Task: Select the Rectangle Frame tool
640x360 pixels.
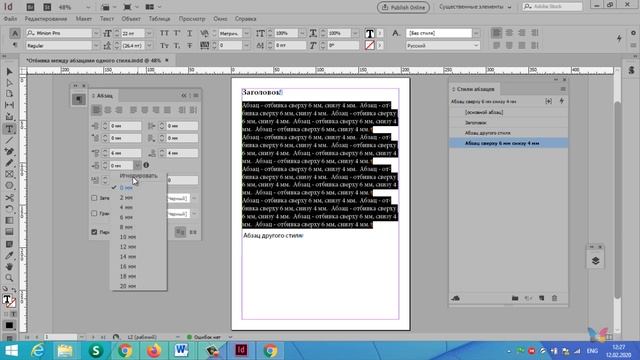Action: click(x=9, y=174)
